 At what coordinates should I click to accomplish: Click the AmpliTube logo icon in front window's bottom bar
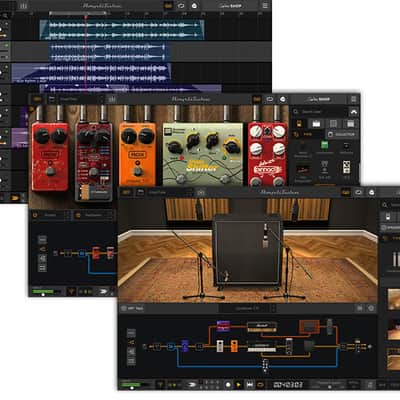click(x=191, y=384)
